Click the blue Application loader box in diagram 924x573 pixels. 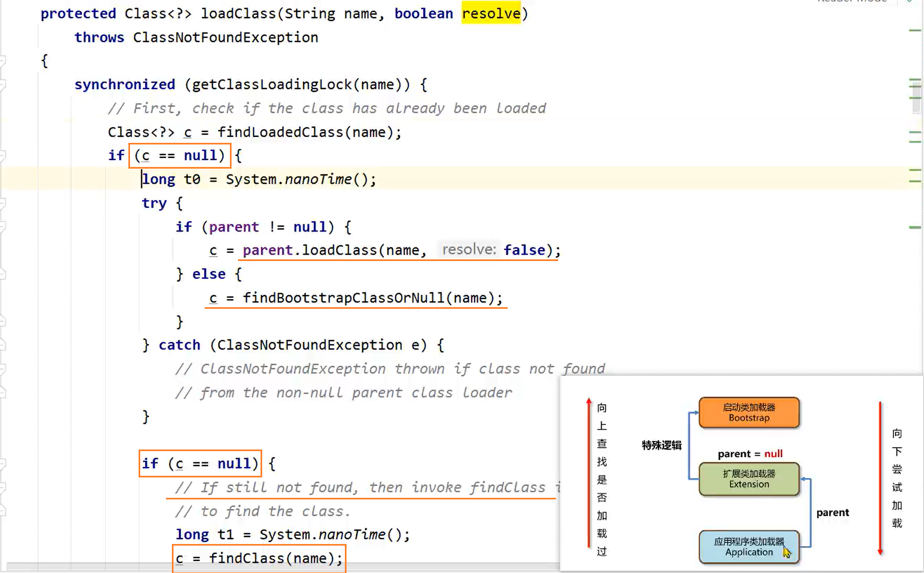749,547
